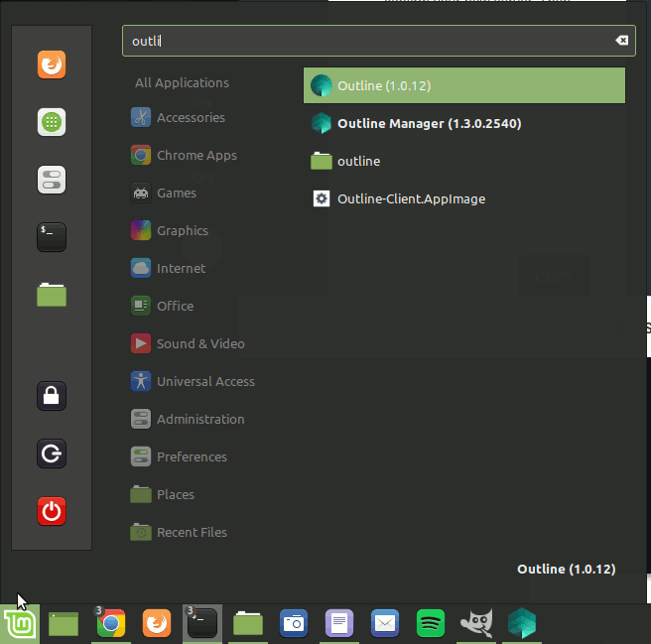Image resolution: width=651 pixels, height=644 pixels.
Task: Lock the screen with the padlock icon
Action: 52,396
